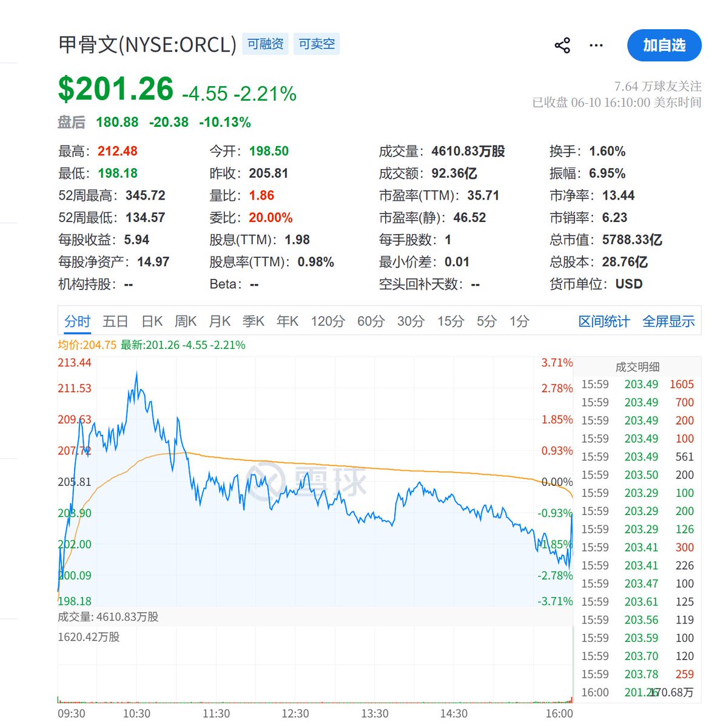This screenshot has height=728, width=726.
Task: Click the trade row with volume 700
Action: tap(637, 402)
